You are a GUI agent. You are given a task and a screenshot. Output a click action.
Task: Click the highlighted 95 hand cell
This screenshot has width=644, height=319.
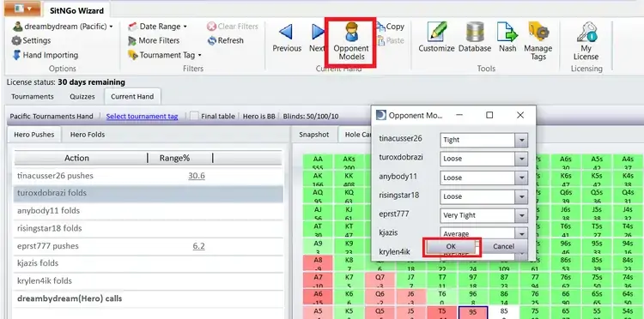472,312
